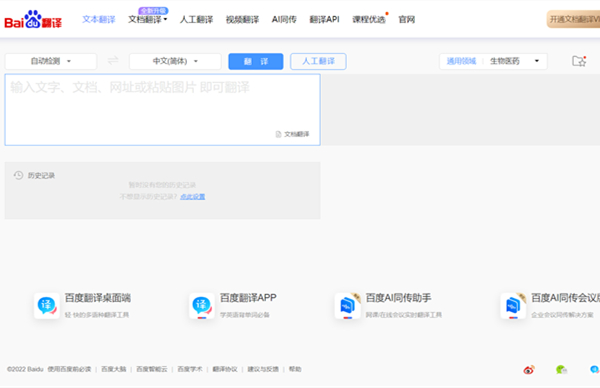Image resolution: width=600 pixels, height=388 pixels.
Task: Click the 使用百度前必读 footer link
Action: [x=69, y=369]
